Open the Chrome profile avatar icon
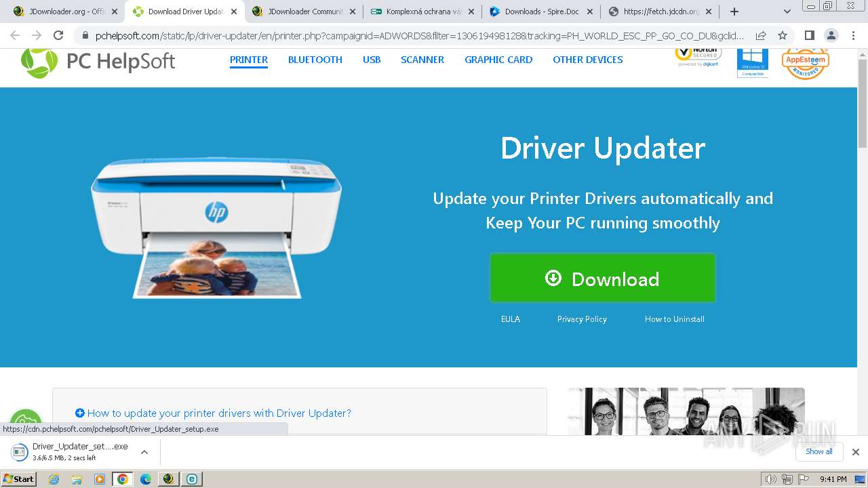868x488 pixels. click(x=831, y=36)
